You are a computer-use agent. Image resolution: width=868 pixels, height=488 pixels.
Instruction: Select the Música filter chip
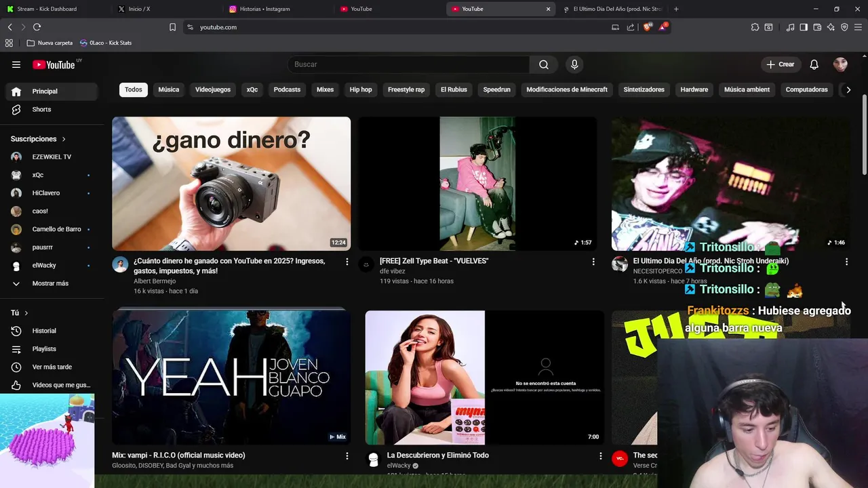point(169,89)
